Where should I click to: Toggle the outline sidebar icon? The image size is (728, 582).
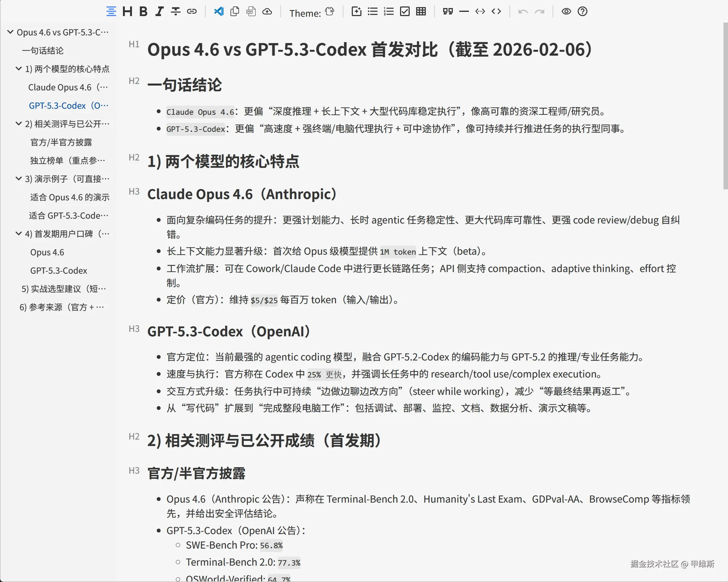coord(111,12)
